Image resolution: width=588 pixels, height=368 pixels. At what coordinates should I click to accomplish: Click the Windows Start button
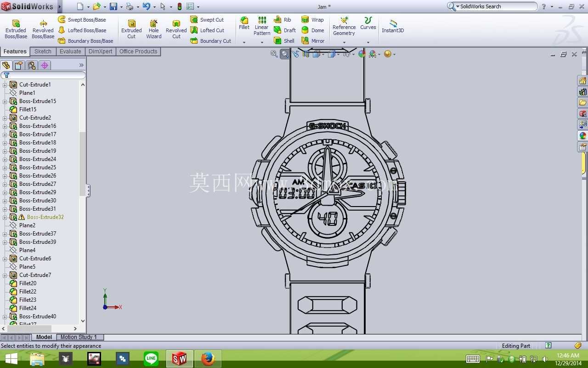(x=11, y=359)
